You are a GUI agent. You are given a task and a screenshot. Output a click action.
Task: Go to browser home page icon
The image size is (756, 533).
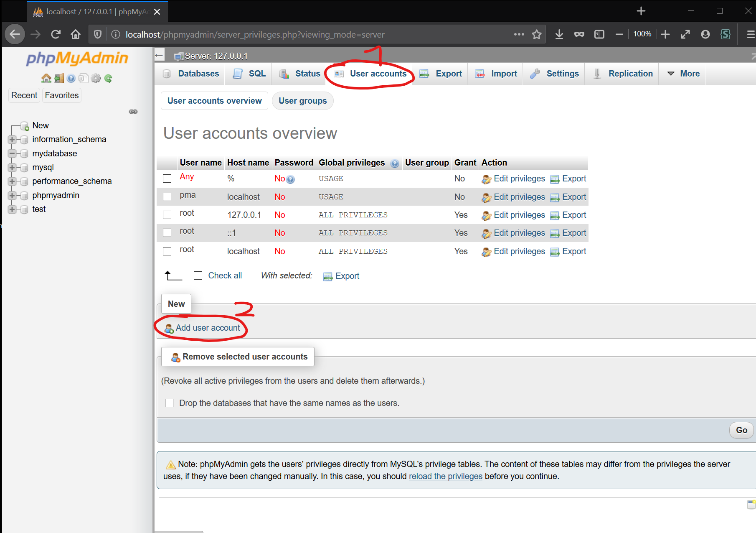pyautogui.click(x=76, y=34)
